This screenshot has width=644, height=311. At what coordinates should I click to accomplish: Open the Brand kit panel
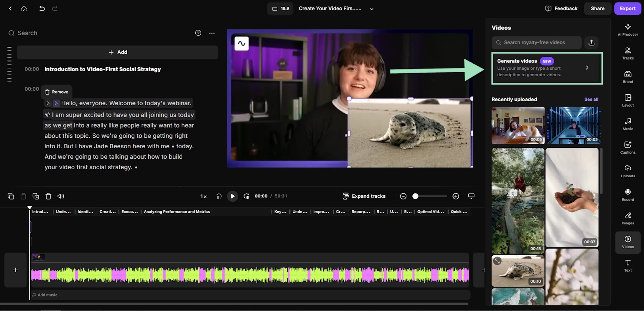point(627,77)
